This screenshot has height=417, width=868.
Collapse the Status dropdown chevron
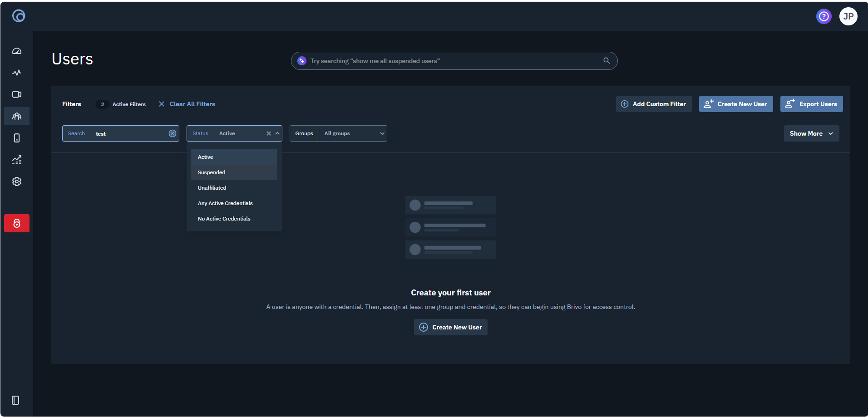[277, 133]
